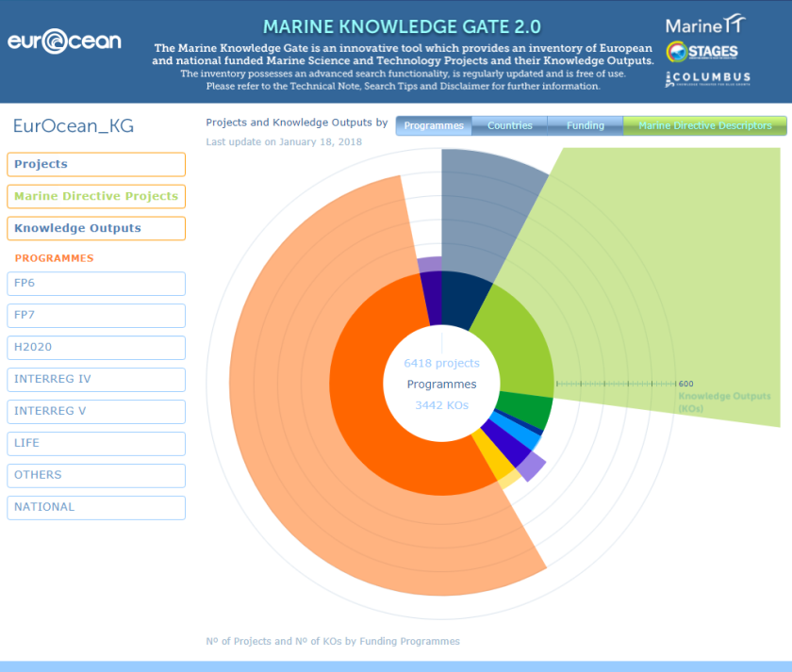
Task: Select the FP7 programme
Action: pos(96,316)
